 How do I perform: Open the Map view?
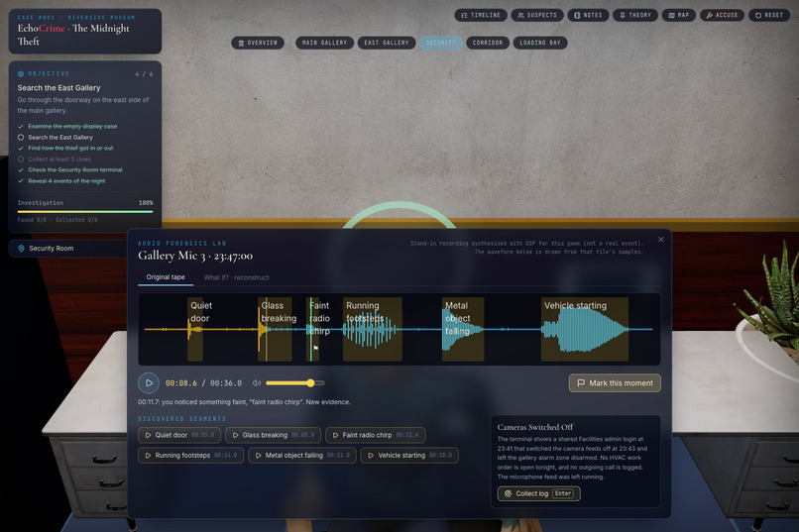679,15
